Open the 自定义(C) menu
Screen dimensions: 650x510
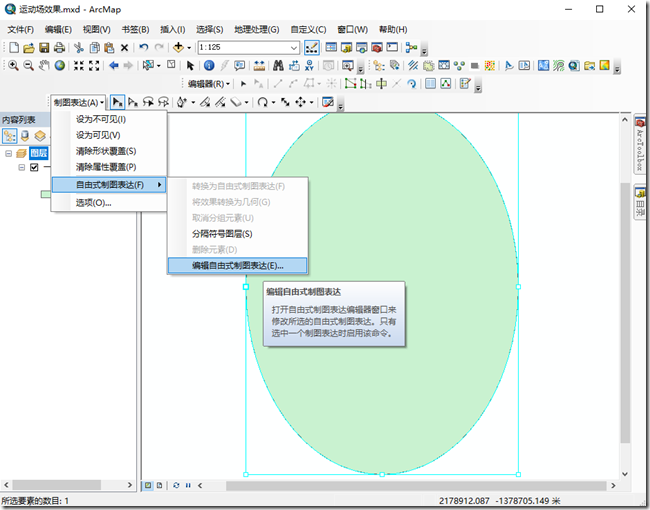coord(308,29)
